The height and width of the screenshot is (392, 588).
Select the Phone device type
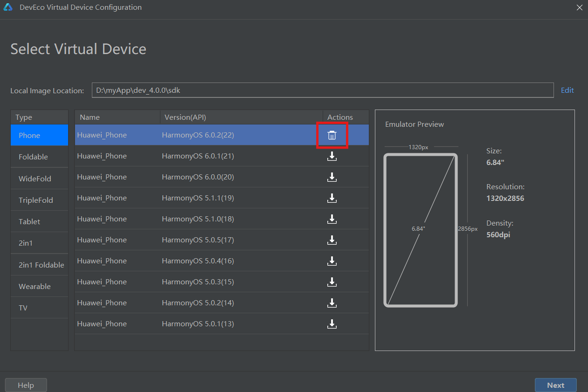coord(40,135)
